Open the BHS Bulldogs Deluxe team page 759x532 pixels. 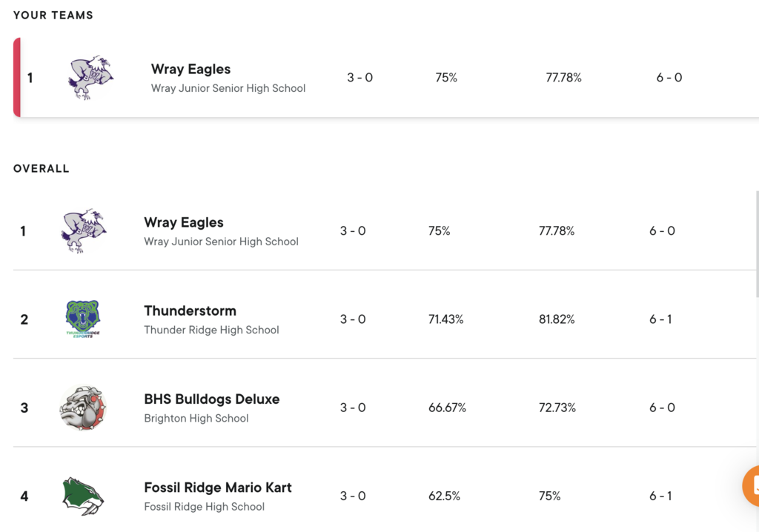coord(211,399)
